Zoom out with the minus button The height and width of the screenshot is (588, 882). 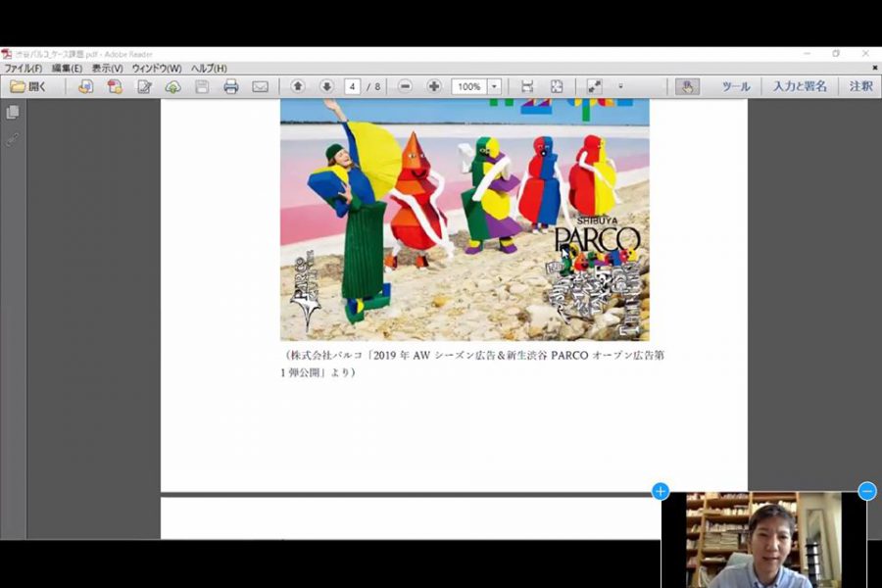[405, 86]
